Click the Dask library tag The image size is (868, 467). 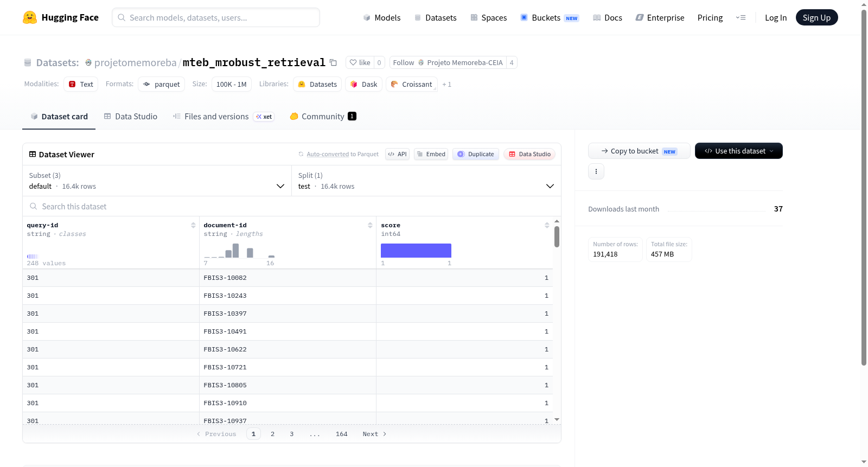tap(364, 84)
